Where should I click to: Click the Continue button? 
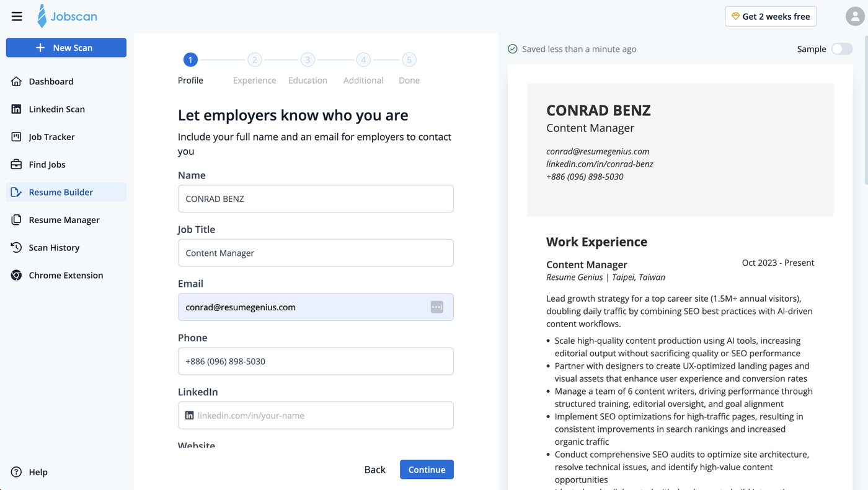427,470
